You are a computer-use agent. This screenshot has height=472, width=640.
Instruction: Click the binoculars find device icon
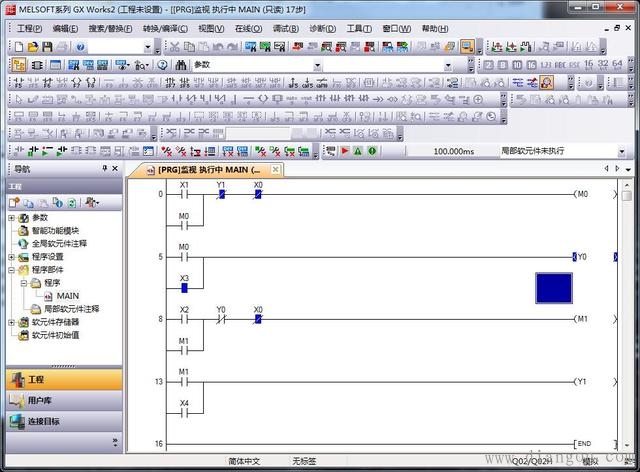[x=180, y=65]
